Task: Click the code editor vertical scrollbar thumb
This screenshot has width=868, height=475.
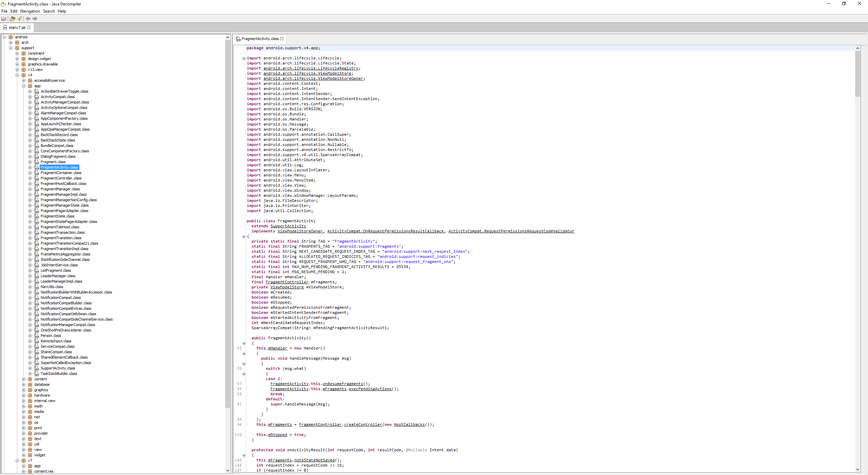Action: click(x=857, y=73)
